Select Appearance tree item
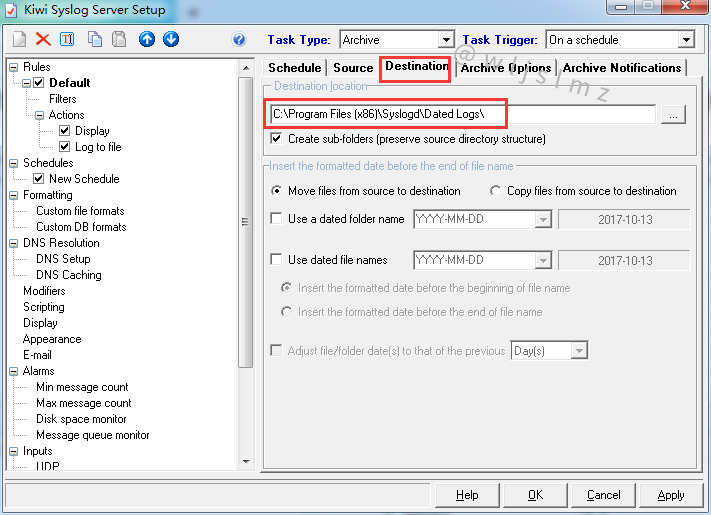This screenshot has height=515, width=711. (x=52, y=339)
